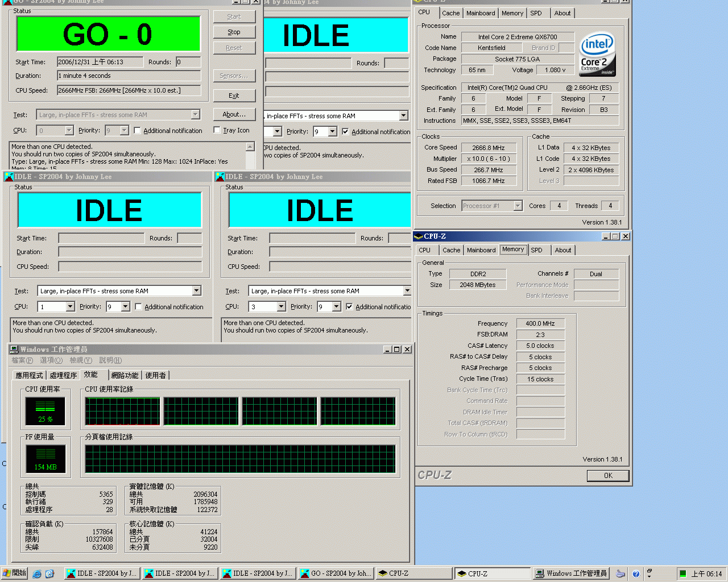Click the FSB:DRAM value 2:3

(540, 335)
